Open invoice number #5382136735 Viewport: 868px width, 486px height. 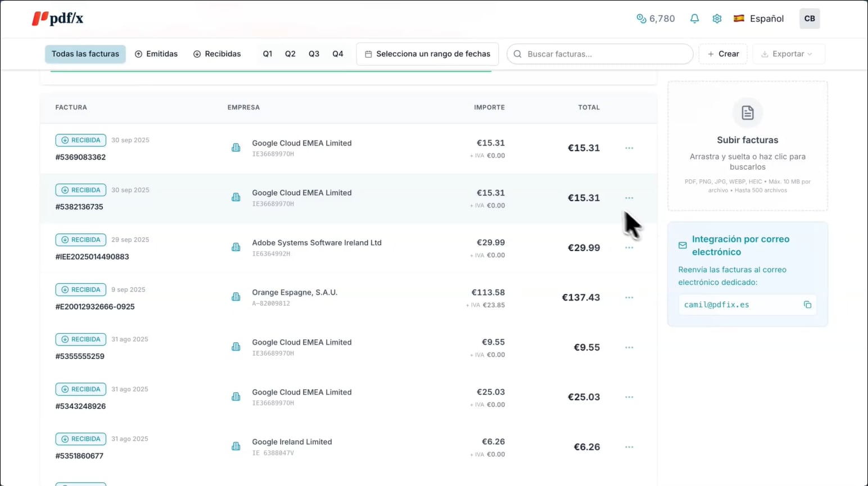pos(79,207)
